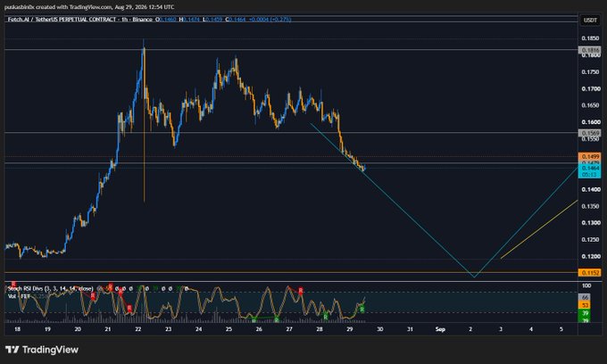Click the 0.1499 orange price label
Screen dimensions: 607x364
click(589, 157)
